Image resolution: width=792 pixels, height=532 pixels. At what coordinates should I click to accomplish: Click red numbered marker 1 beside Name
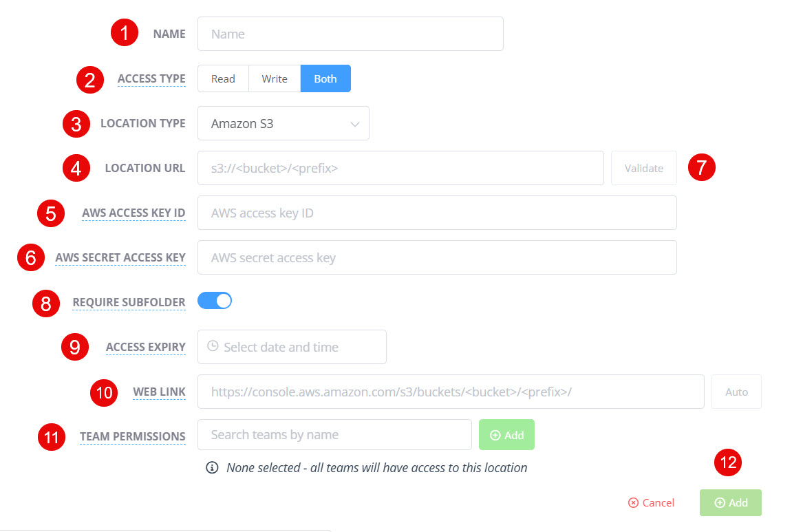point(125,34)
